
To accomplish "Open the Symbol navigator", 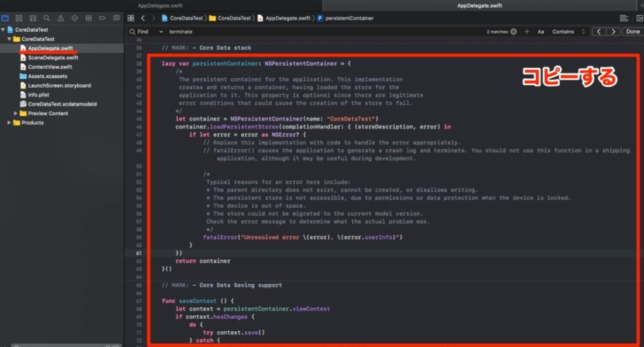I will click(33, 18).
